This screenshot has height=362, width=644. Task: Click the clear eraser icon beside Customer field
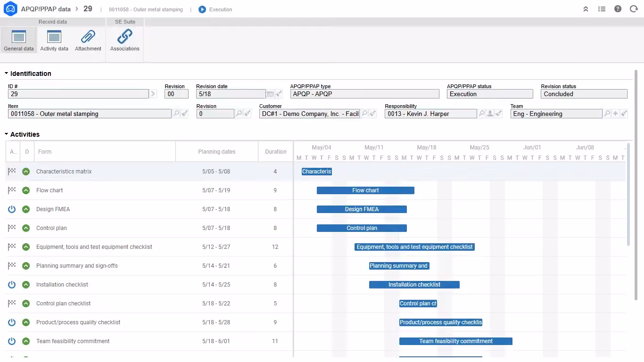[x=373, y=114]
